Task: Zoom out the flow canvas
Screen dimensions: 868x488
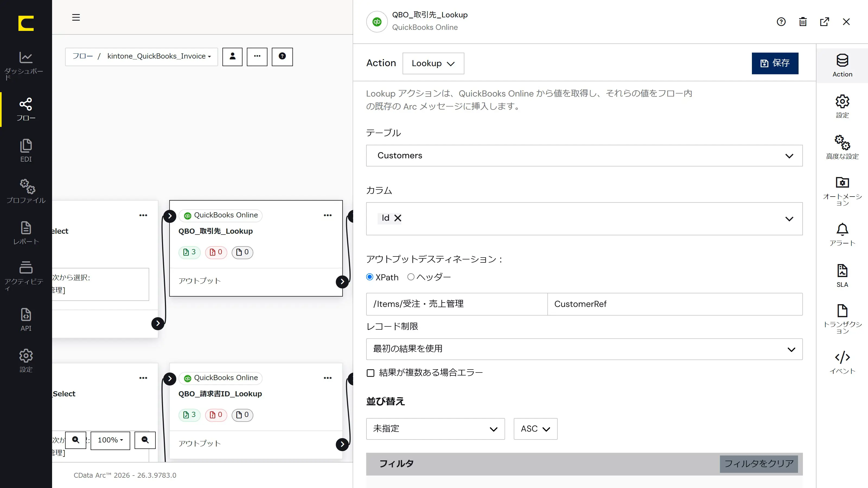Action: tap(145, 440)
